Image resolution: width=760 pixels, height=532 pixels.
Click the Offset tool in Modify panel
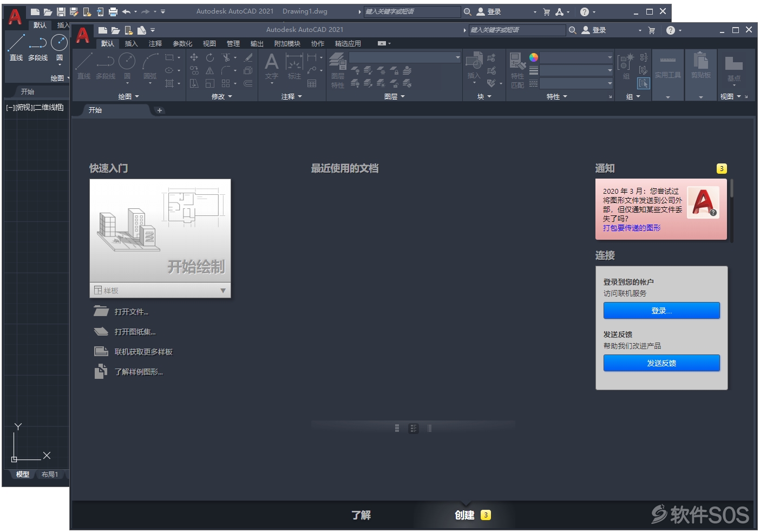pyautogui.click(x=248, y=83)
